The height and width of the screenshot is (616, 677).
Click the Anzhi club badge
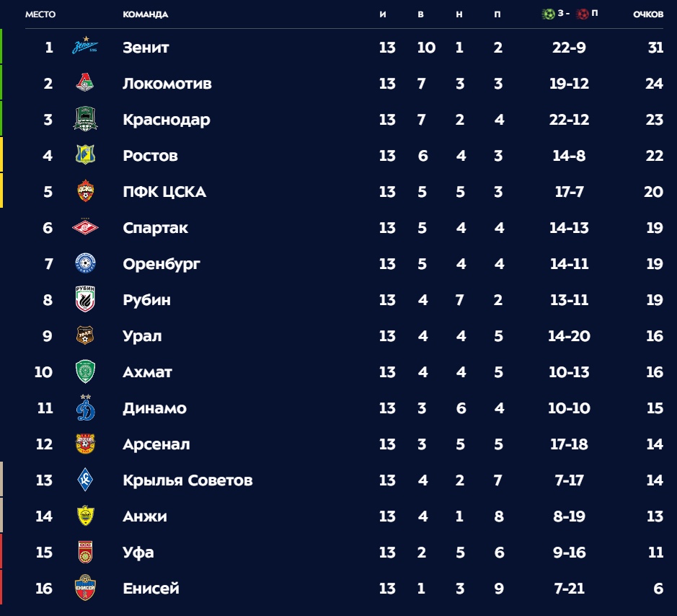85,516
